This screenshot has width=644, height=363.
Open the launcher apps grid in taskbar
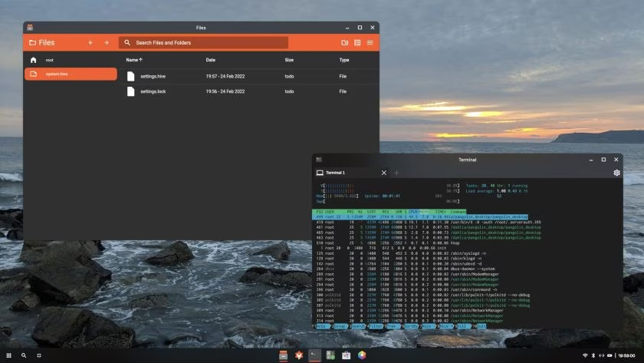[x=8, y=355]
